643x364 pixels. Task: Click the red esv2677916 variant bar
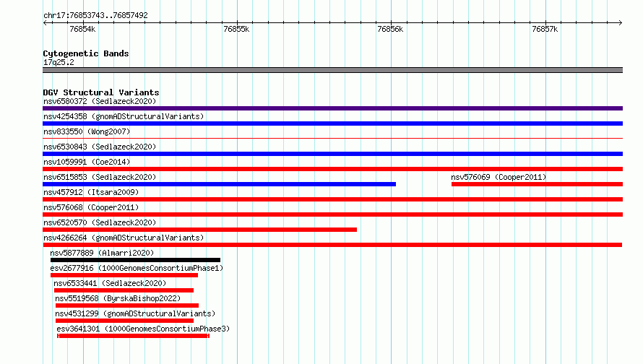(124, 275)
